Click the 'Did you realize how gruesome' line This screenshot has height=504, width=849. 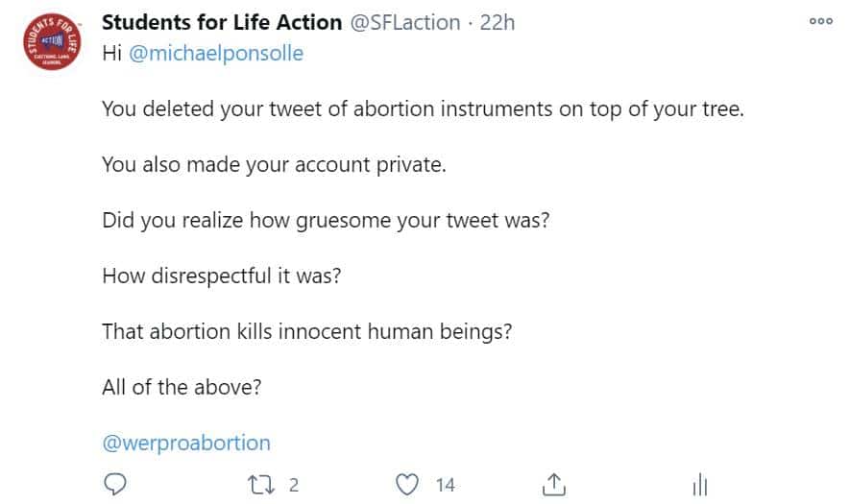point(326,221)
